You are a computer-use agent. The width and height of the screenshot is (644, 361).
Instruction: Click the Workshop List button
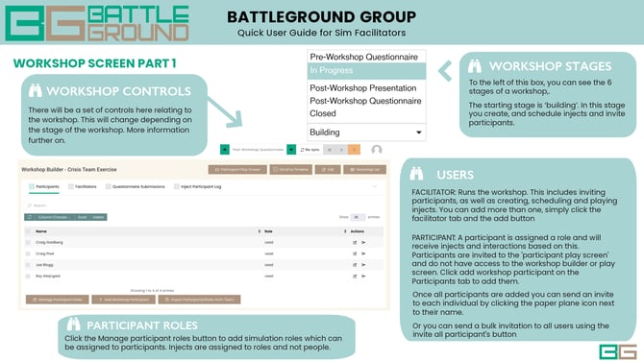[364, 169]
